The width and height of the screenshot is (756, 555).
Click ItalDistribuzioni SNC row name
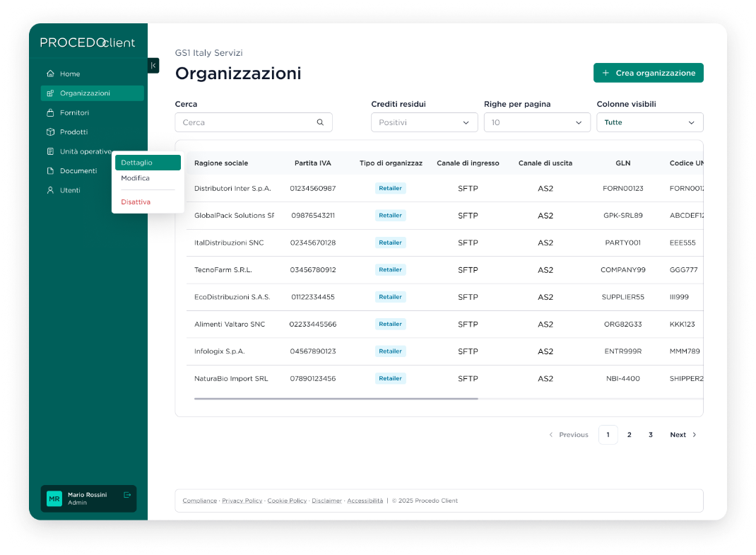pyautogui.click(x=229, y=243)
